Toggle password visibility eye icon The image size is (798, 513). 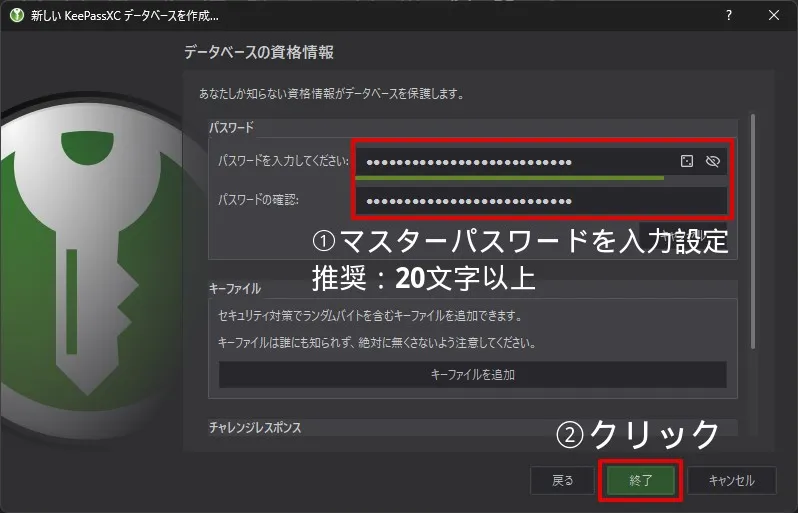[712, 161]
